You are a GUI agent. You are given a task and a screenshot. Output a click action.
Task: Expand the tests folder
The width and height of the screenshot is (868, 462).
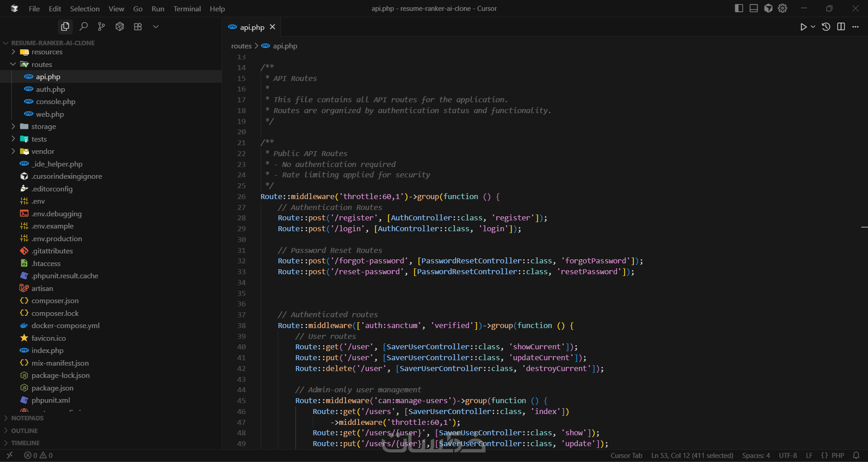(x=39, y=139)
